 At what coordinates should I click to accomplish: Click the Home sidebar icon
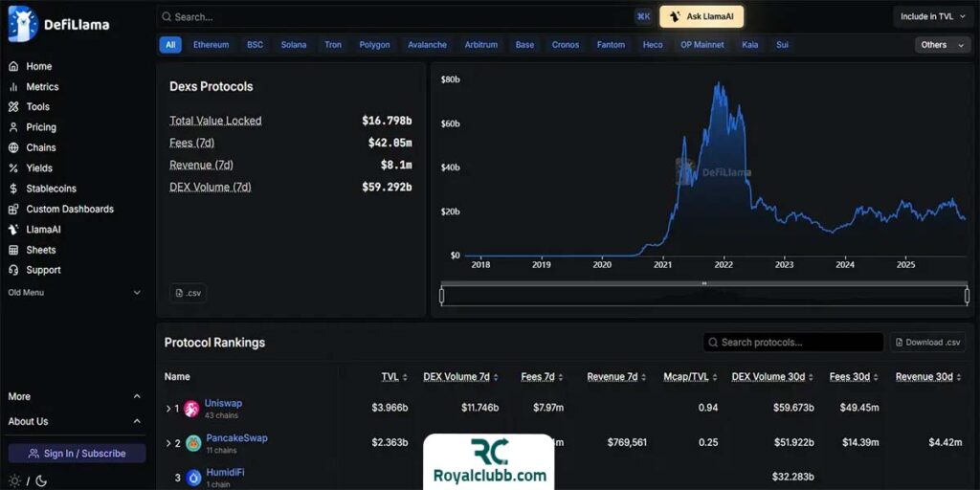point(13,66)
